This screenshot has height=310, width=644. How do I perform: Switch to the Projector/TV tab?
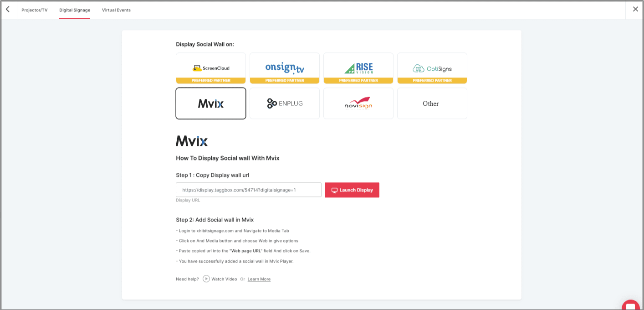click(x=34, y=10)
